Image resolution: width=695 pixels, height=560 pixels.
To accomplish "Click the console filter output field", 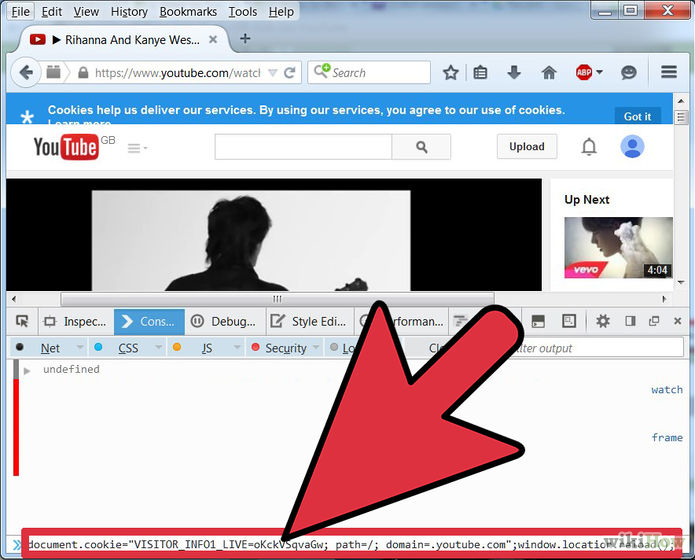I will click(596, 348).
